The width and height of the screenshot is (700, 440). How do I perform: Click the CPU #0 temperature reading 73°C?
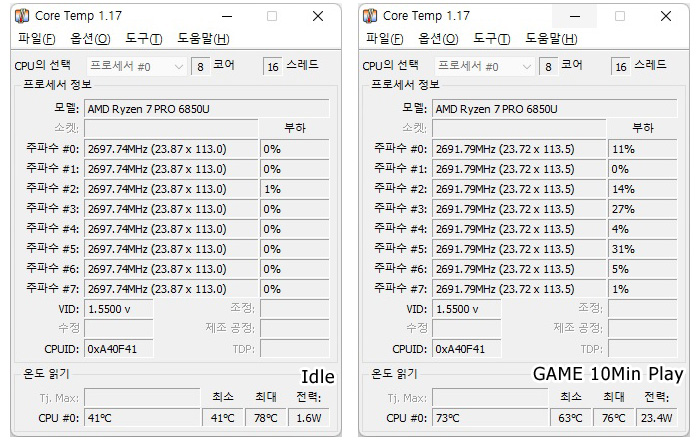point(490,418)
